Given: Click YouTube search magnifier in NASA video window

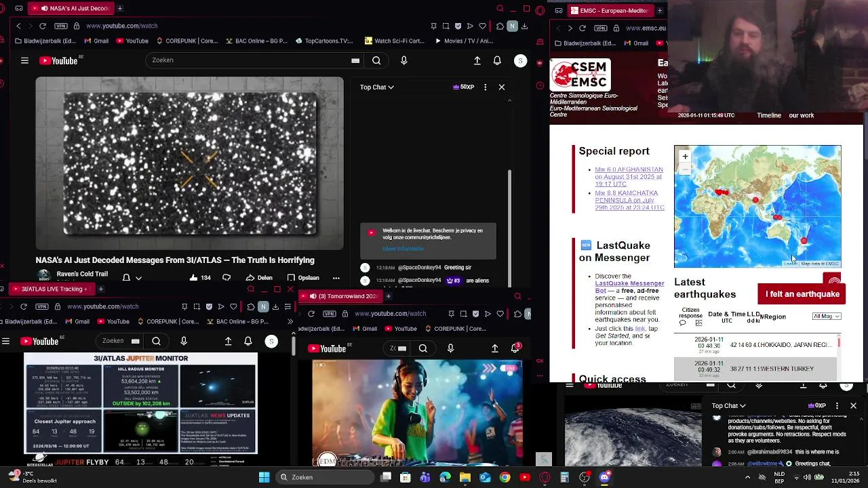Looking at the screenshot, I should [x=376, y=60].
